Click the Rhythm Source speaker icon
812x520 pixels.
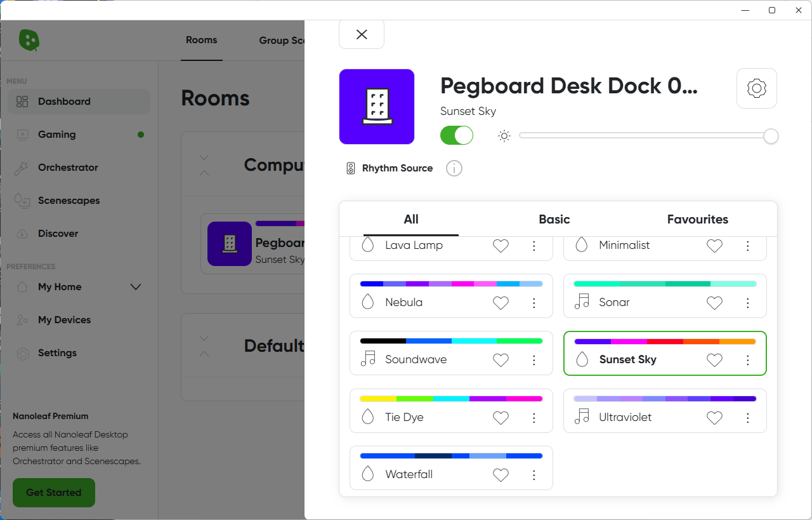coord(351,168)
